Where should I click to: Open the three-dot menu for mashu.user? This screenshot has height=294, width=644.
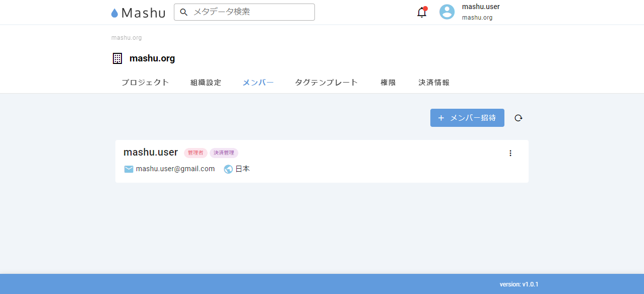(x=510, y=153)
